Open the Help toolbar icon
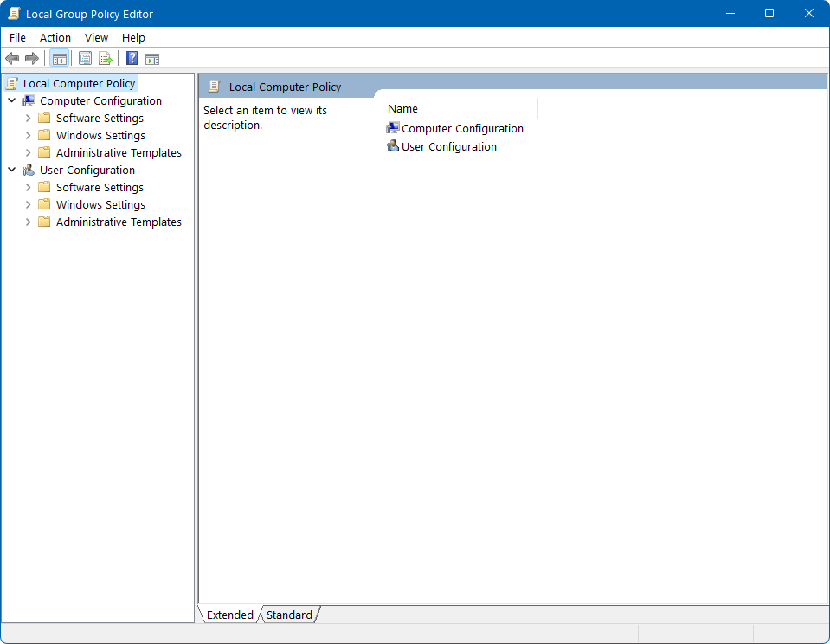 132,58
